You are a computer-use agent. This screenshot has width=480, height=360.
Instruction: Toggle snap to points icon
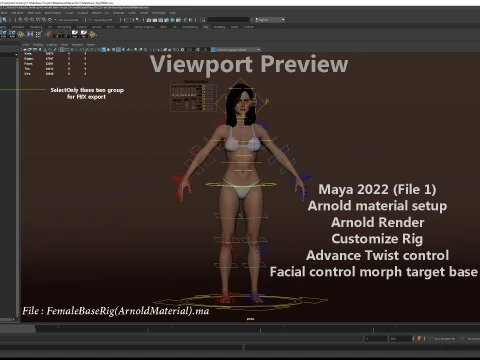point(32,20)
